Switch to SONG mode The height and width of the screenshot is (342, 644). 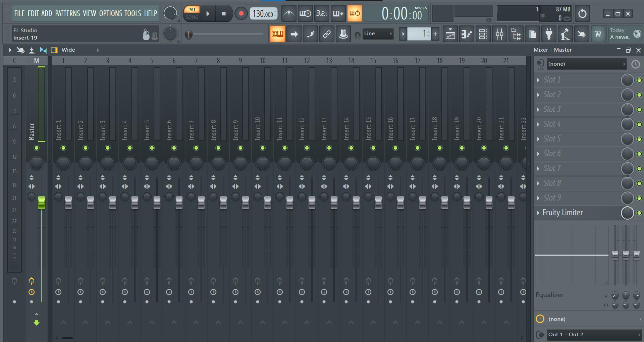tap(192, 17)
